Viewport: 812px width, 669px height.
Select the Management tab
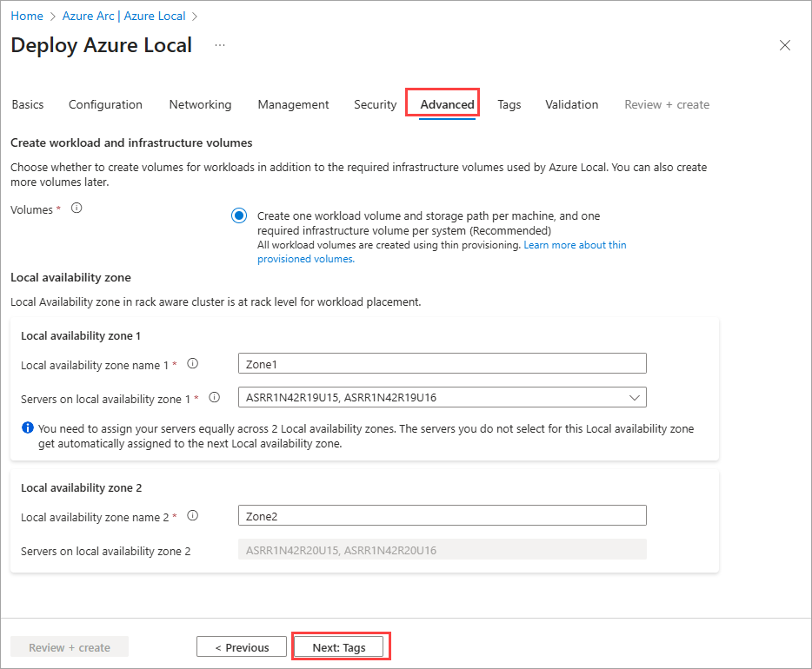click(293, 104)
